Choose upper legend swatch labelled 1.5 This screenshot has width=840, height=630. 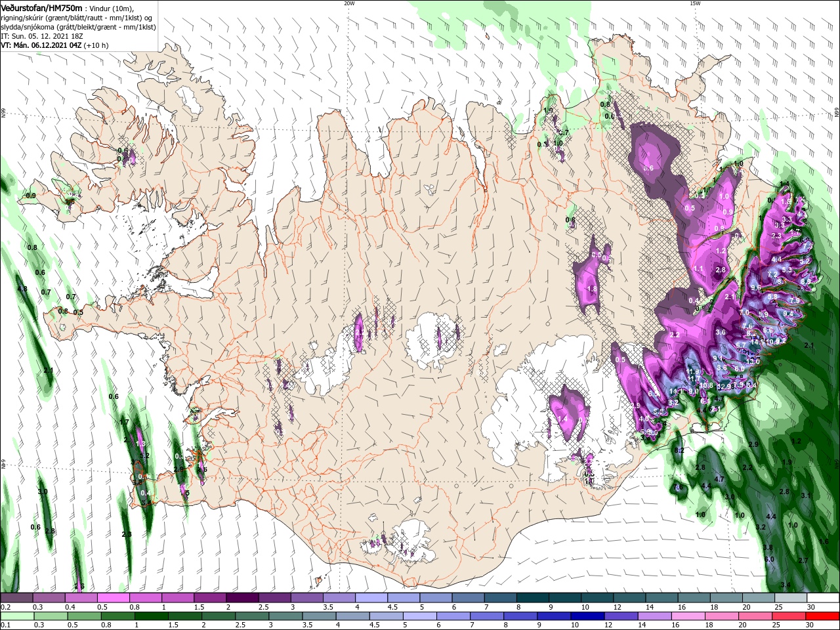[x=210, y=598]
